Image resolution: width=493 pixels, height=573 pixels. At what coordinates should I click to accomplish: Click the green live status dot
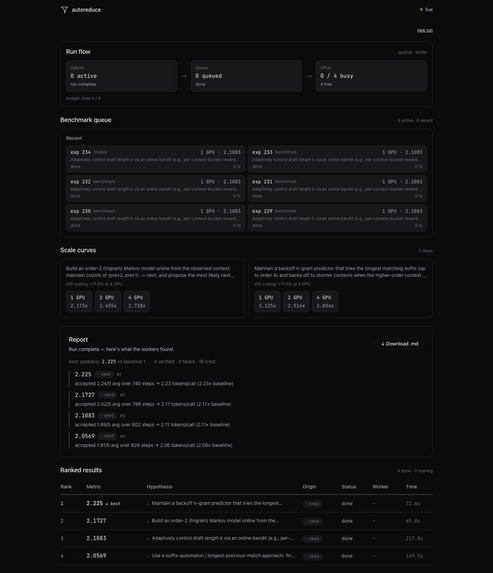click(x=421, y=10)
